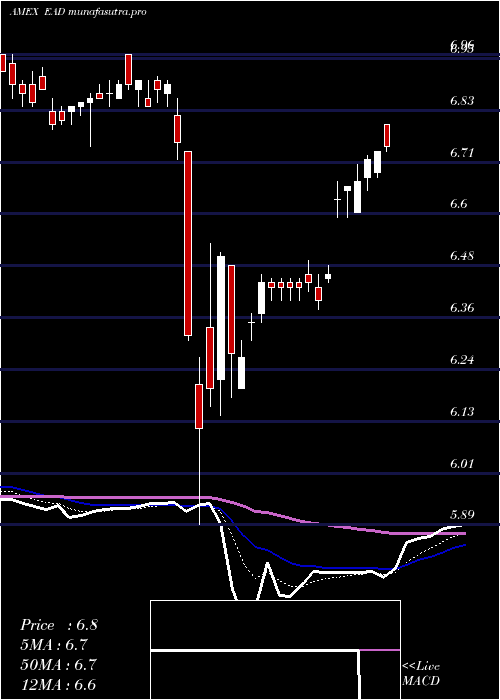Viewport: 500px width, 700px height.
Task: Click the last red candle near 6.71
Action: (x=387, y=135)
